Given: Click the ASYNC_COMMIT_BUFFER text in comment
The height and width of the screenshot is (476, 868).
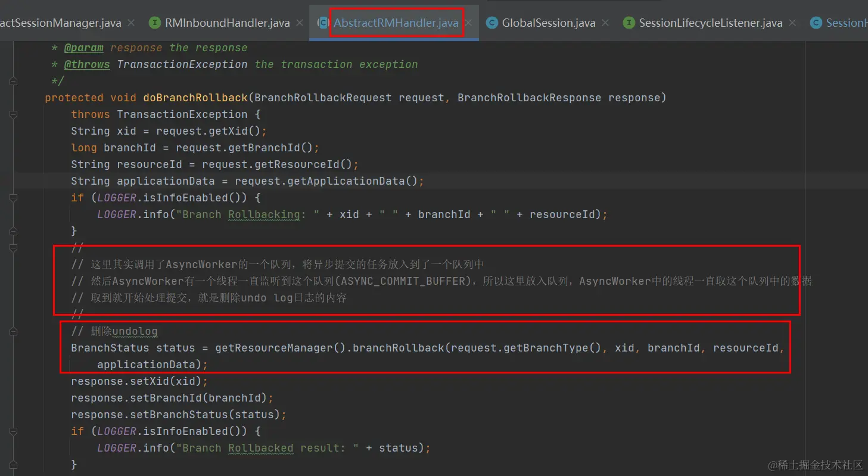Looking at the screenshot, I should click(402, 281).
